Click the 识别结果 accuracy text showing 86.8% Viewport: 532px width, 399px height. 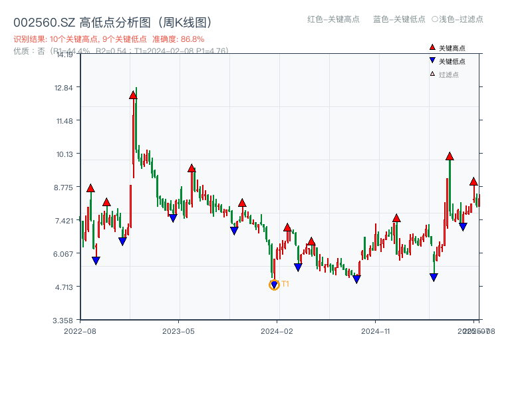click(x=191, y=39)
